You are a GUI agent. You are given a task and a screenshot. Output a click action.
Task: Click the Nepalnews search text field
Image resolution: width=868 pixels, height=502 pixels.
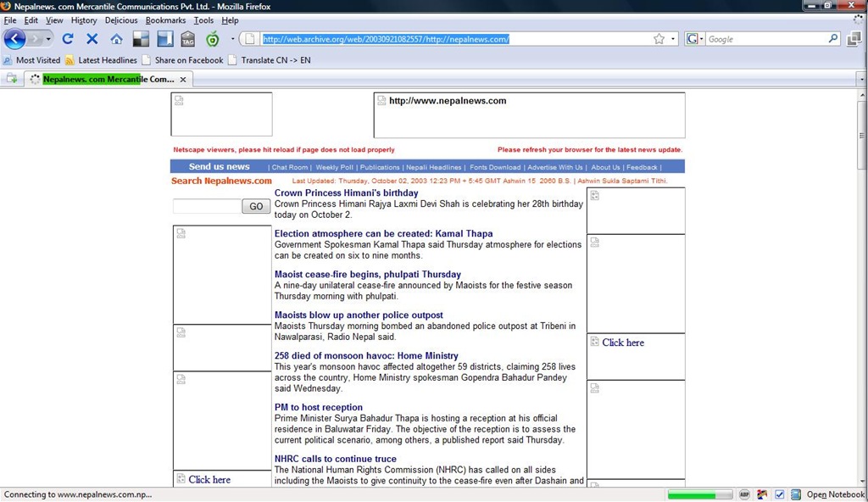207,206
